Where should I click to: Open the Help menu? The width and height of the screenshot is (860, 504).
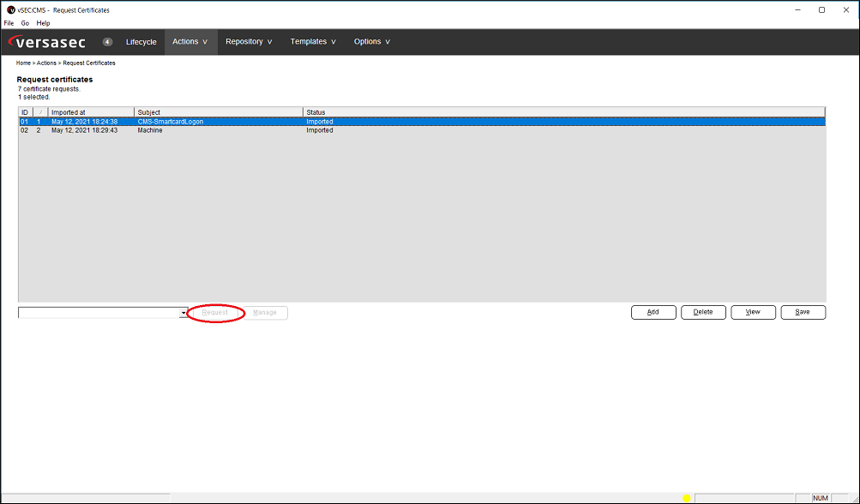(44, 23)
